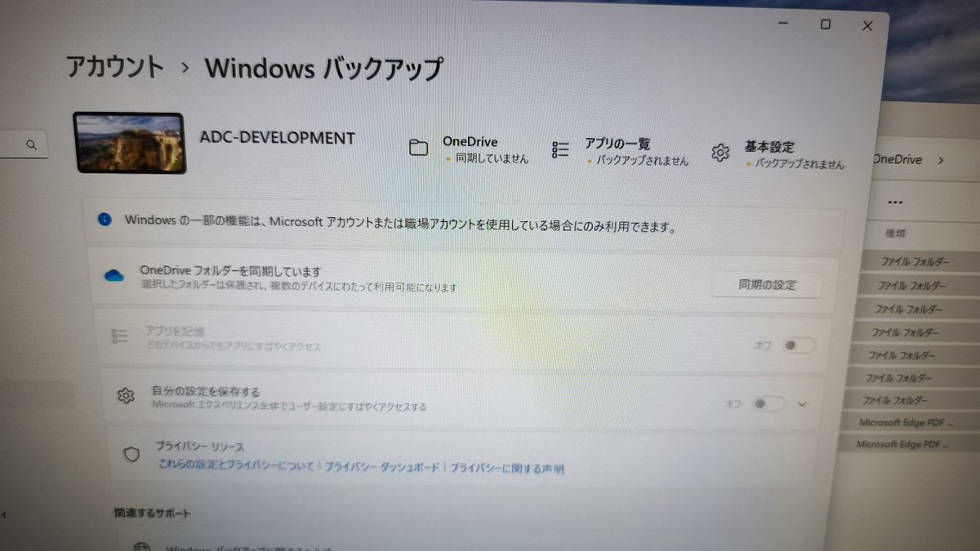
Task: Click アプリの一覧 バックアップされません status
Action: coord(637,152)
